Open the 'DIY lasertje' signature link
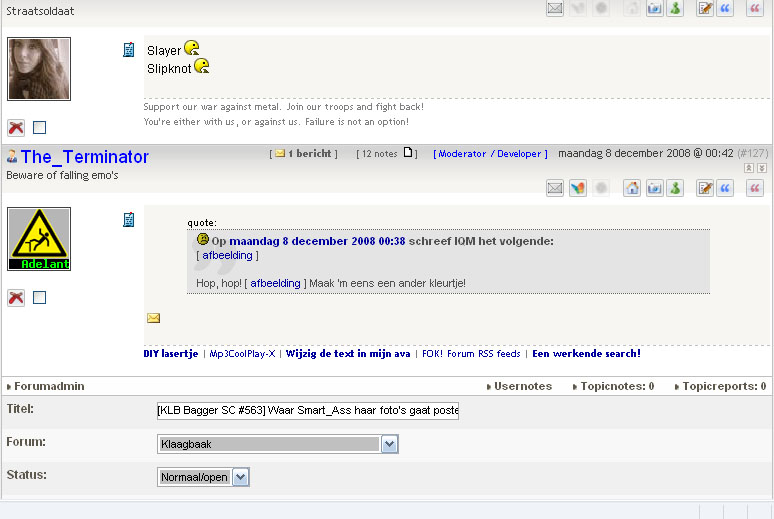Image resolution: width=774 pixels, height=519 pixels. 171,354
